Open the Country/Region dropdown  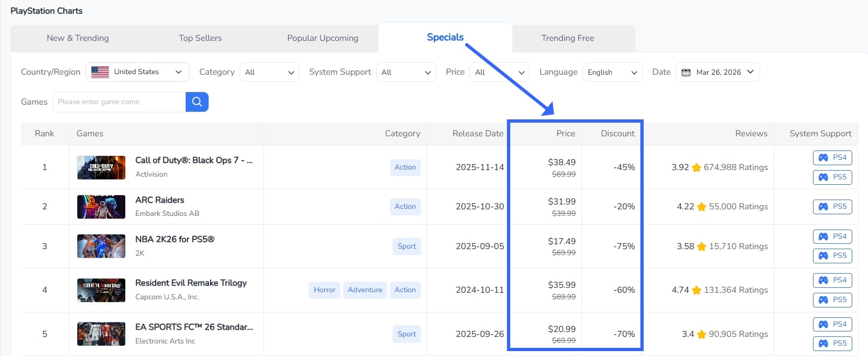coord(137,72)
